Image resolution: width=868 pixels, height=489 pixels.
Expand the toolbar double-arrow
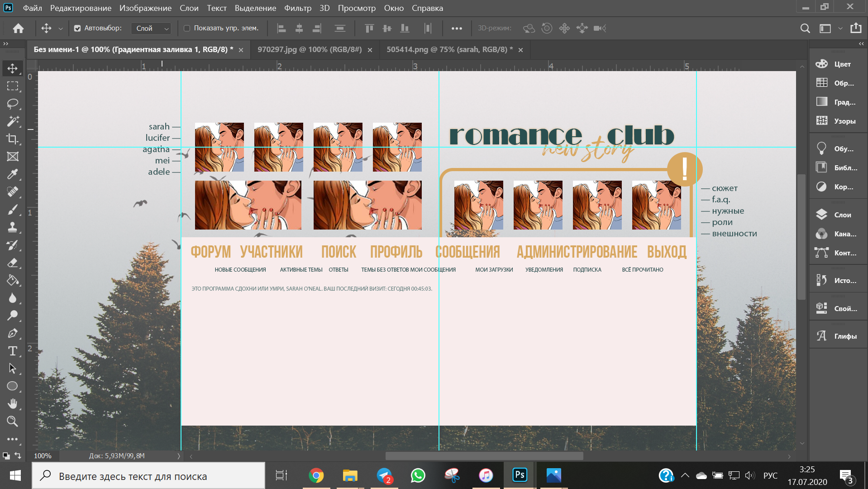tap(6, 44)
